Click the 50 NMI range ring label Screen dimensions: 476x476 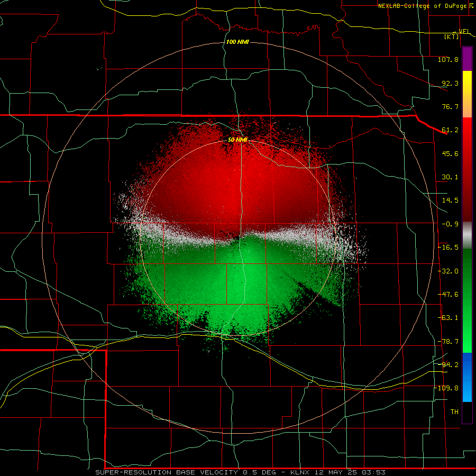pyautogui.click(x=237, y=140)
